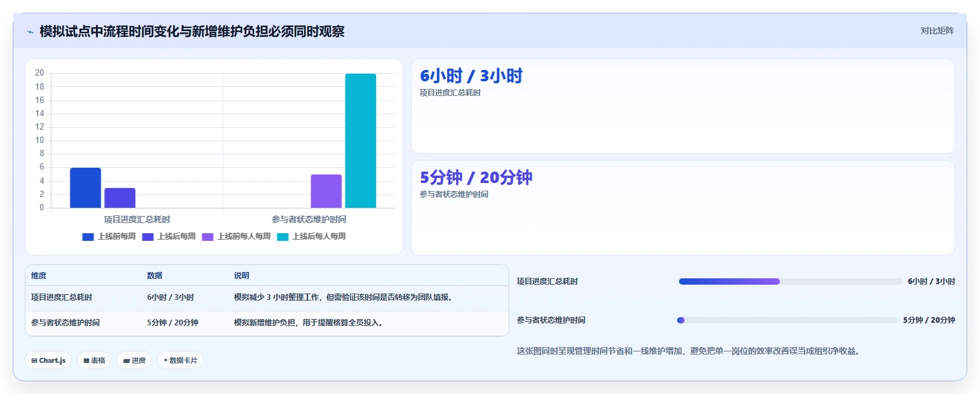The image size is (980, 394).
Task: Click the 说明 table column header
Action: pos(242,276)
